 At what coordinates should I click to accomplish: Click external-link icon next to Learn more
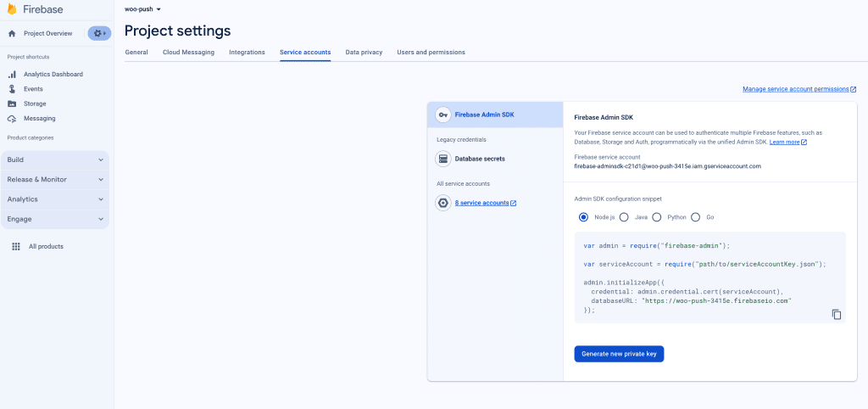coord(804,143)
